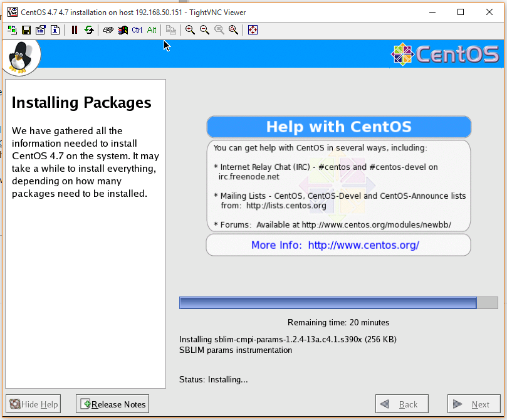Zoom out of the remote view
Screen dimensions: 507x420
(x=204, y=30)
